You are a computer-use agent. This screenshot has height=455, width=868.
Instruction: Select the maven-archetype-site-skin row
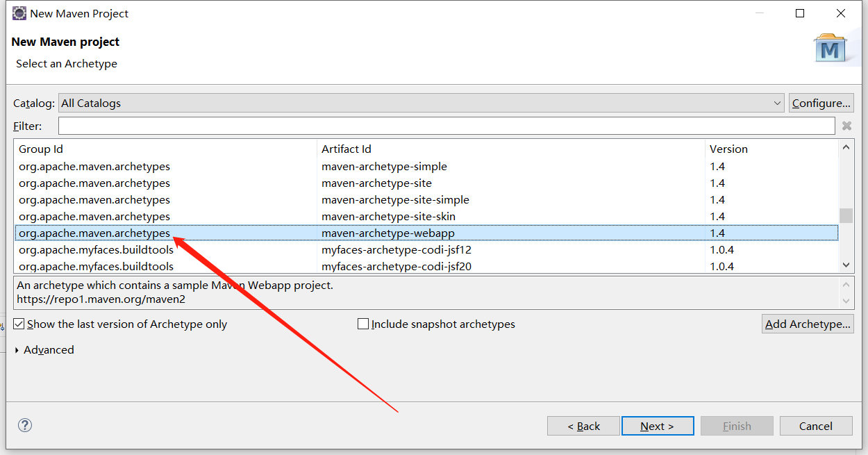tap(426, 217)
